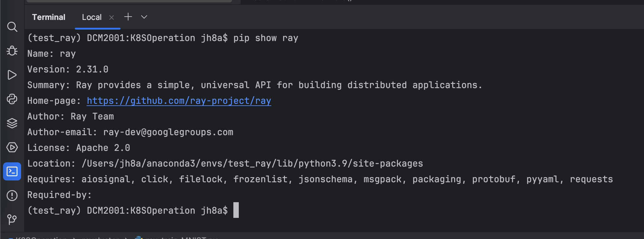This screenshot has height=239, width=644.
Task: Open the ray-project GitHub link
Action: click(x=178, y=100)
